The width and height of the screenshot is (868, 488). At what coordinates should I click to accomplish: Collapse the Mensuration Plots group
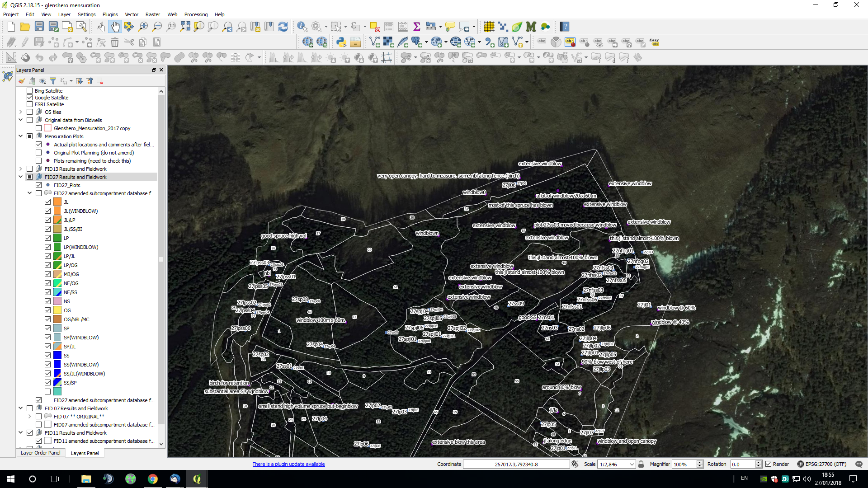21,136
